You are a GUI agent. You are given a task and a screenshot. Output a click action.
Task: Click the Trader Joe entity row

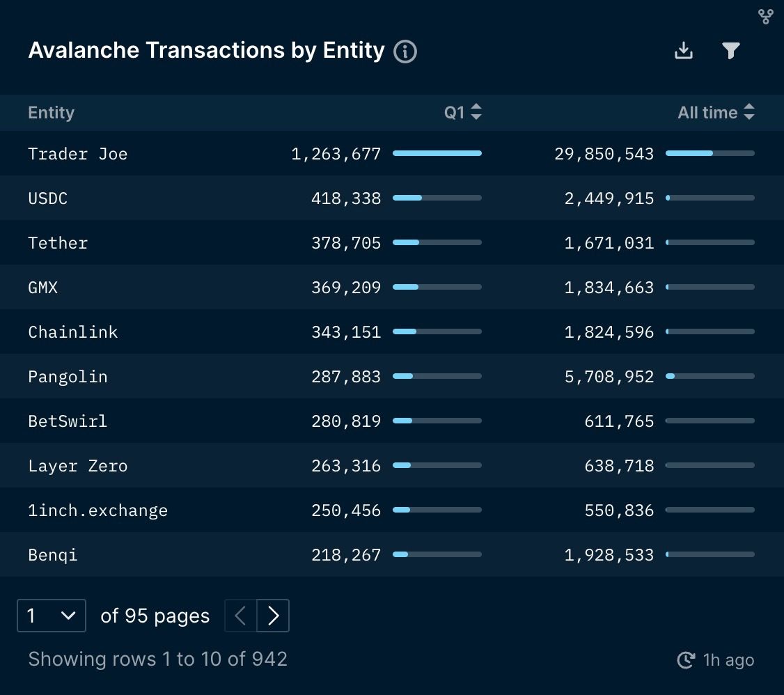click(78, 153)
